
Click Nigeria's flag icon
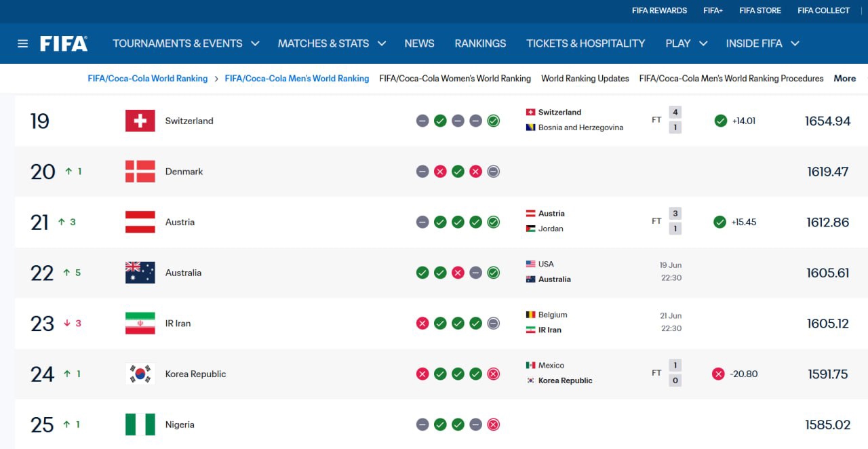coord(140,425)
